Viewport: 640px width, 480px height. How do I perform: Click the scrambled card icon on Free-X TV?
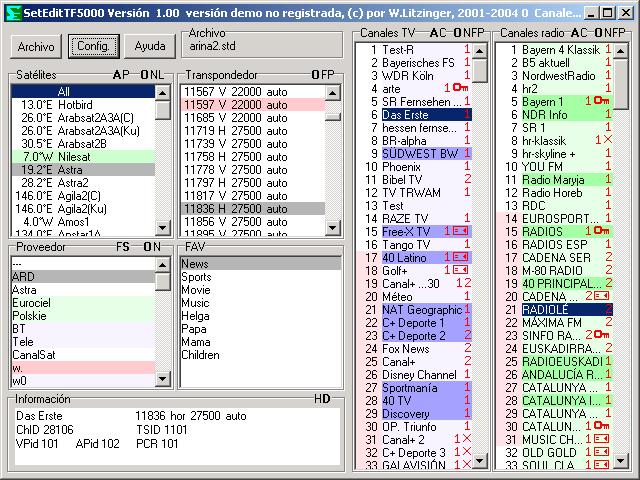pos(460,231)
